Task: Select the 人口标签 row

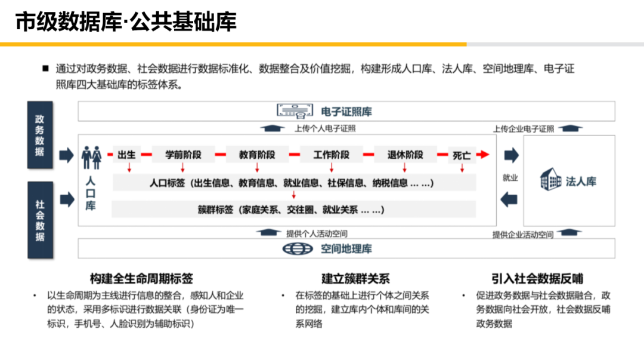Action: click(294, 183)
